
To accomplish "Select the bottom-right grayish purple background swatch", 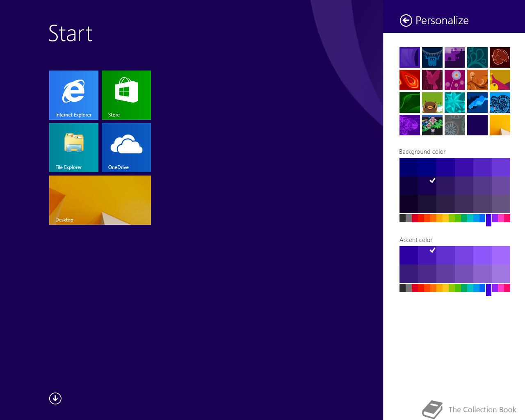I will 501,204.
